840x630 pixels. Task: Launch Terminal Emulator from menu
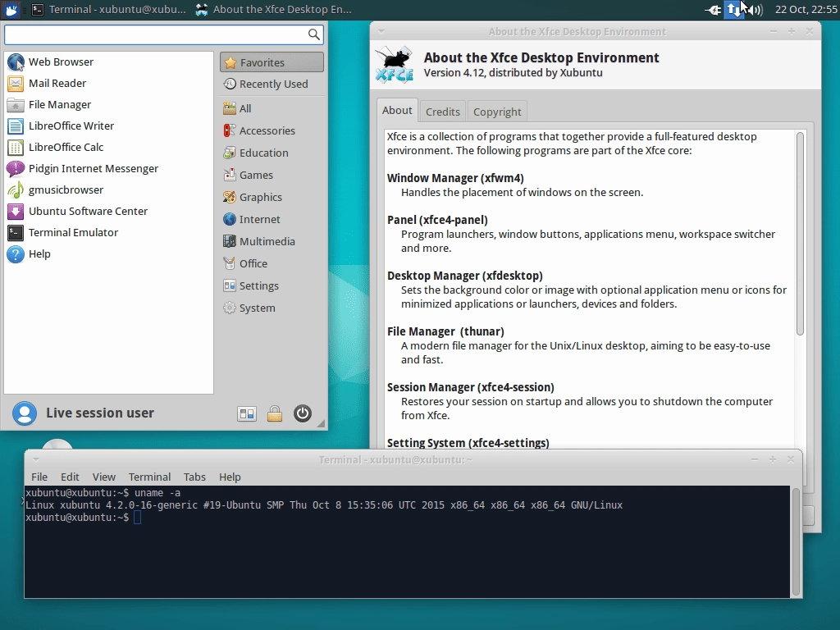coord(109,232)
